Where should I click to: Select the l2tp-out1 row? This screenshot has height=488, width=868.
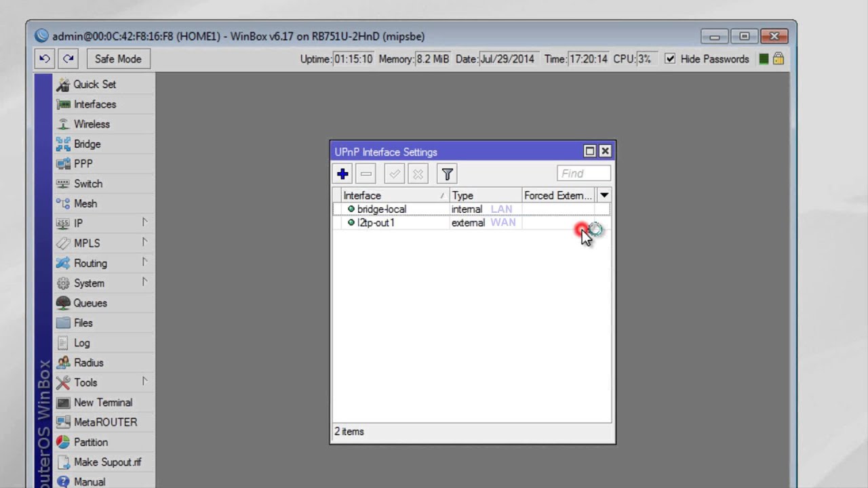472,222
